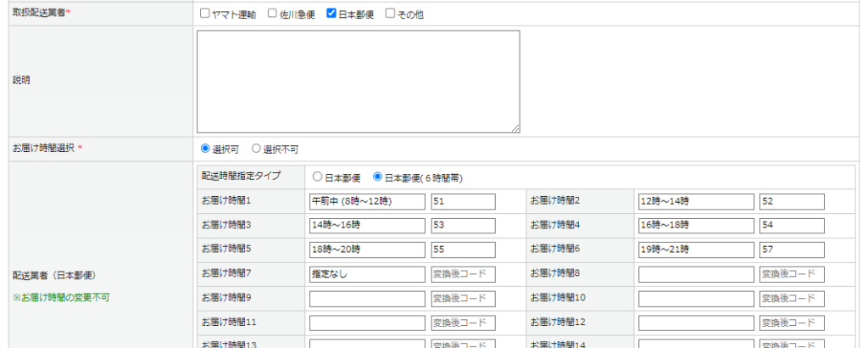Click the お届け時間7 field showing 指定なし
This screenshot has height=348, width=868.
pos(367,274)
